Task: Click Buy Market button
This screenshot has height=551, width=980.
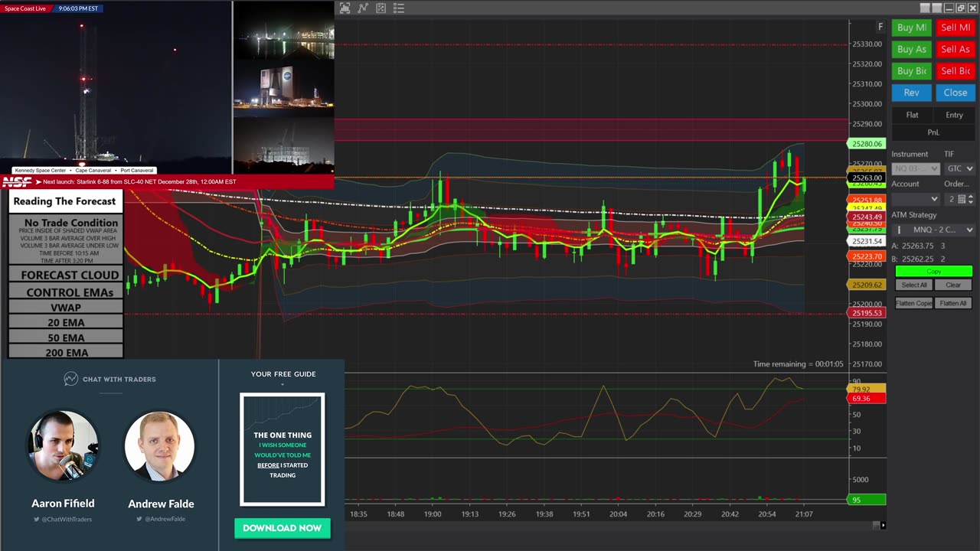Action: coord(911,28)
